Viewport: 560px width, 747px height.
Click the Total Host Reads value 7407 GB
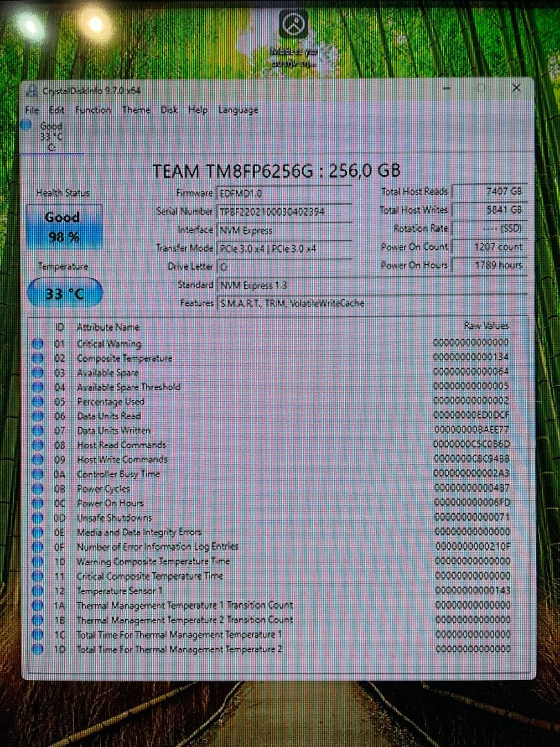(489, 192)
